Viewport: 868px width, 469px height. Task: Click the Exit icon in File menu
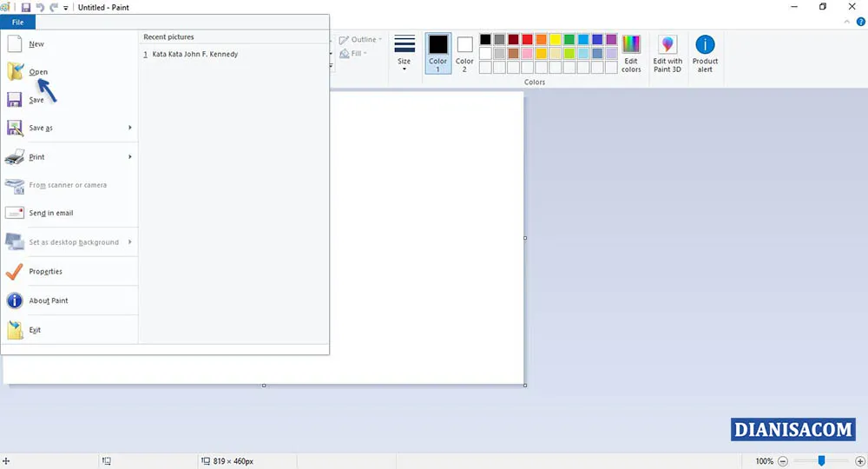tap(15, 330)
